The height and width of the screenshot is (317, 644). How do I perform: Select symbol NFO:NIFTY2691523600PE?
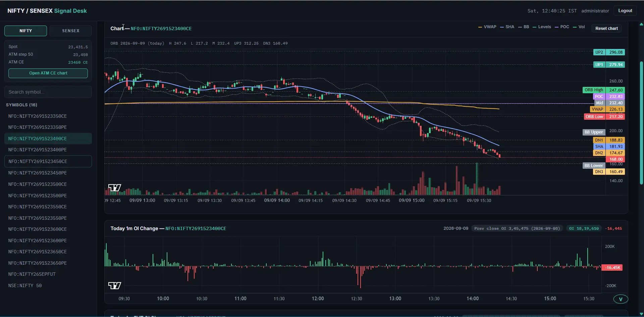(x=48, y=241)
